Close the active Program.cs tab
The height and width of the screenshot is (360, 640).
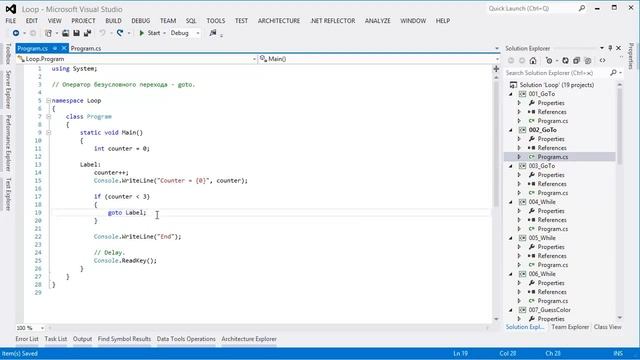click(x=64, y=48)
